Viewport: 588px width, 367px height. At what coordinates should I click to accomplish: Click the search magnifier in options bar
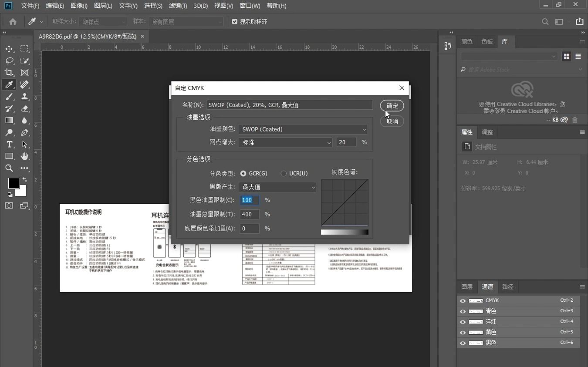pos(545,21)
